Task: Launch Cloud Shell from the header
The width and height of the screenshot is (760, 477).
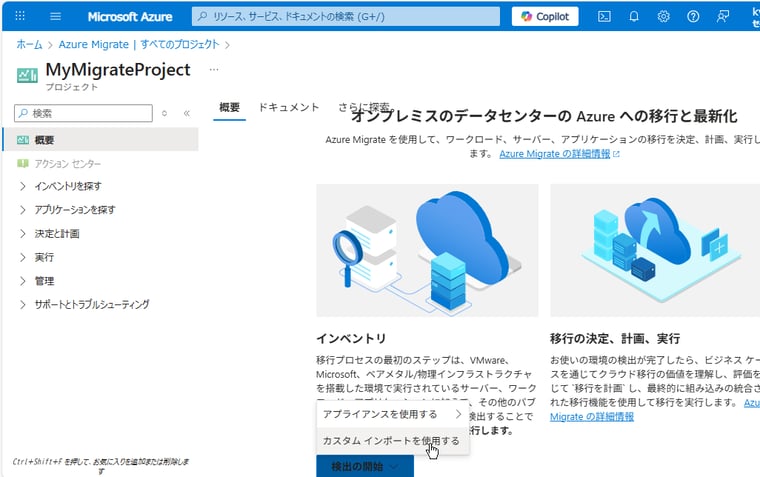Action: pyautogui.click(x=604, y=16)
